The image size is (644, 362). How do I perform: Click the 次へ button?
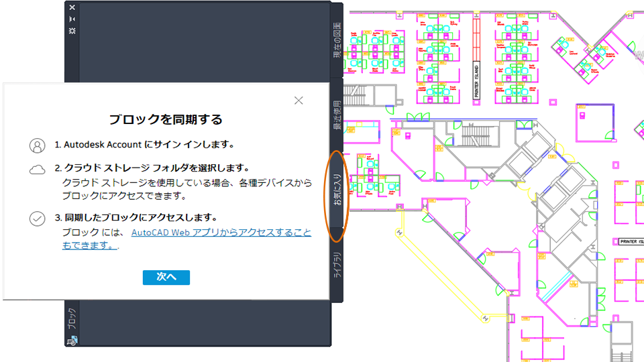tap(166, 278)
